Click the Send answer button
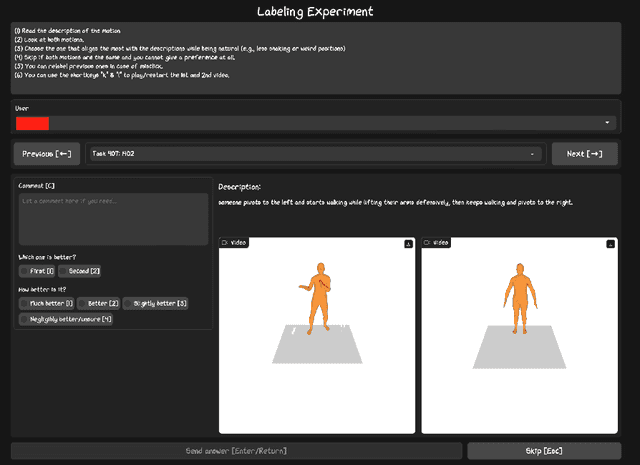 point(237,451)
